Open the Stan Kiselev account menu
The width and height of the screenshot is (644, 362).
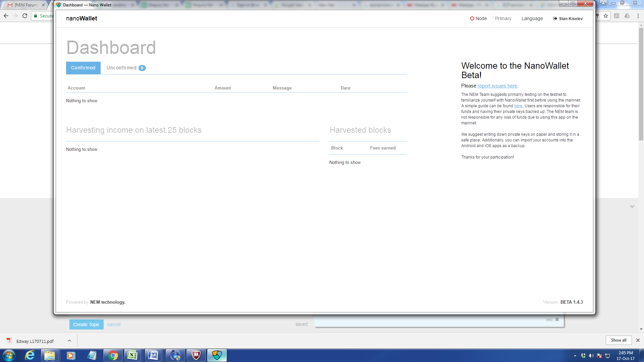pos(568,19)
